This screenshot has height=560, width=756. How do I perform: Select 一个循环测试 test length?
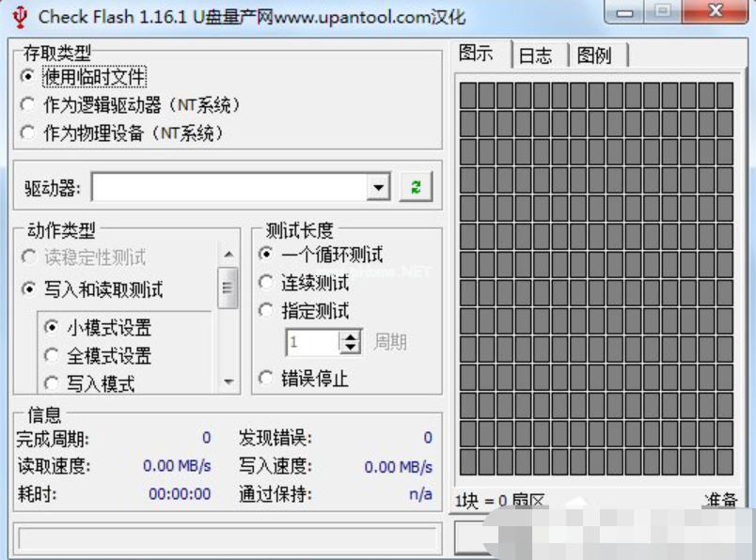pyautogui.click(x=267, y=255)
